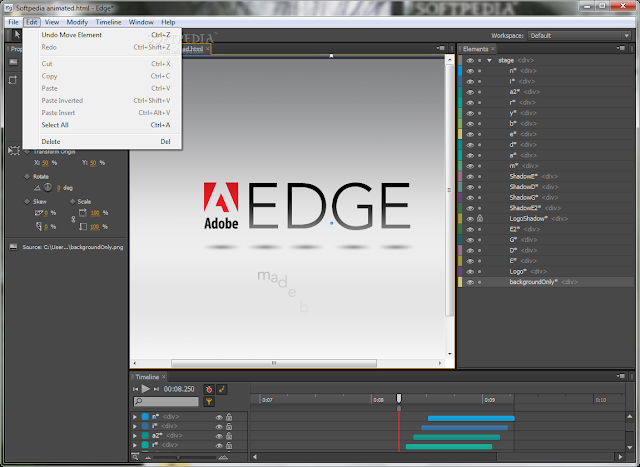
Task: Toggle eye icon on n* timeline row
Action: pyautogui.click(x=219, y=417)
